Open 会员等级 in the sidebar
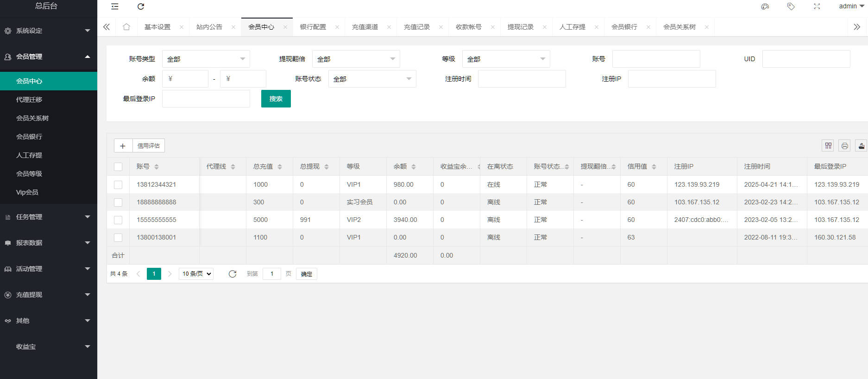Viewport: 868px width, 379px height. tap(29, 174)
